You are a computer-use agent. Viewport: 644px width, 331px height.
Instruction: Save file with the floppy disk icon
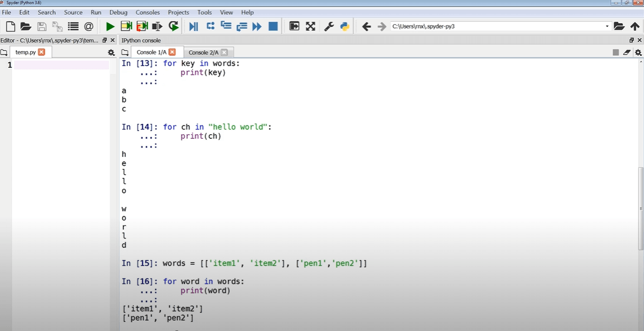pos(41,26)
